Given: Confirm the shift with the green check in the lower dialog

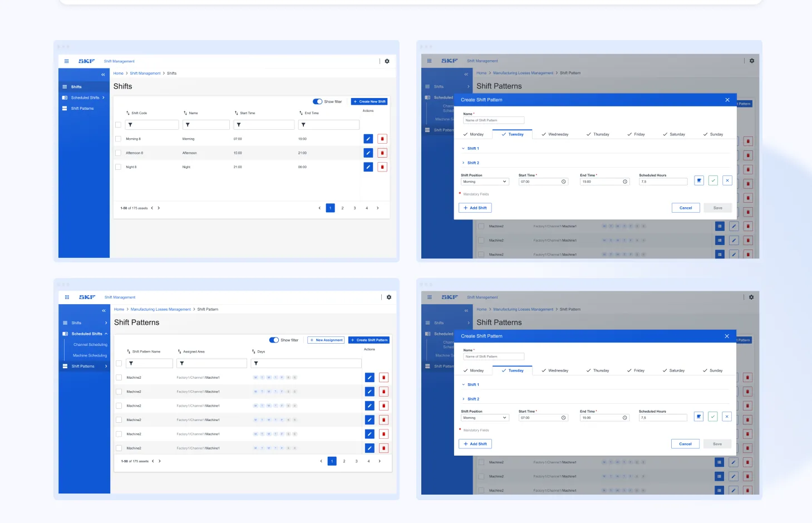Looking at the screenshot, I should pos(712,417).
